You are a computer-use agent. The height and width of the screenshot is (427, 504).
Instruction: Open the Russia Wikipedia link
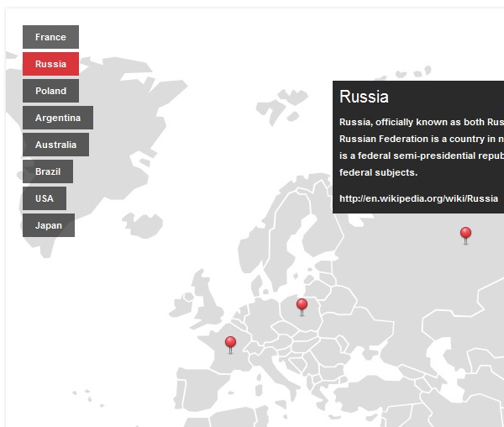pyautogui.click(x=418, y=198)
